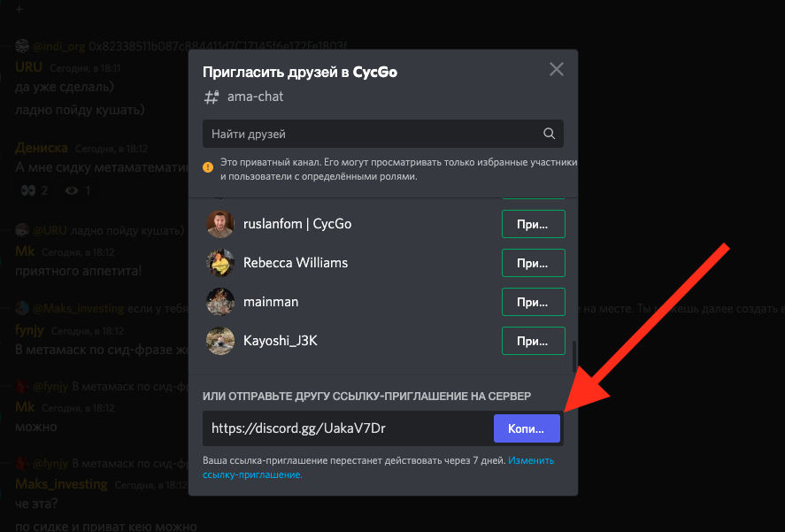
Task: Invite Rebecca Williams
Action: [533, 263]
